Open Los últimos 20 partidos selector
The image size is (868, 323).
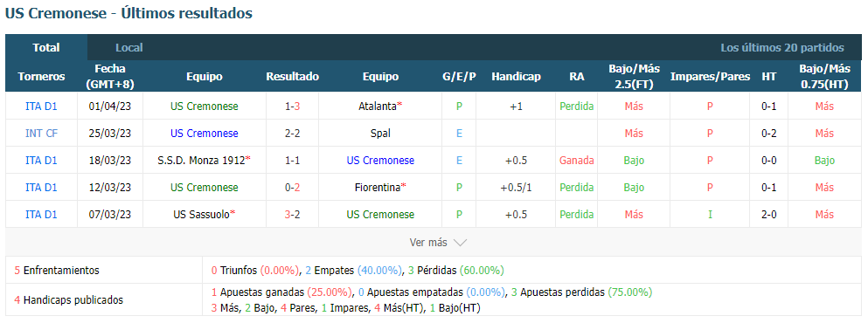click(x=782, y=47)
